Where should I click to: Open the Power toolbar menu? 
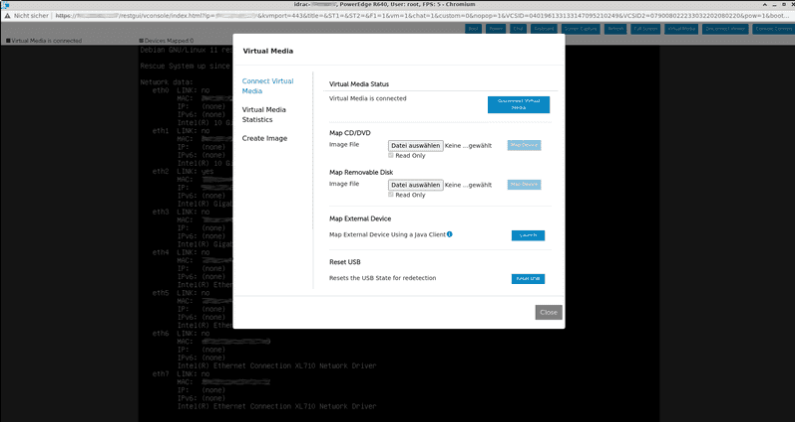[x=496, y=29]
